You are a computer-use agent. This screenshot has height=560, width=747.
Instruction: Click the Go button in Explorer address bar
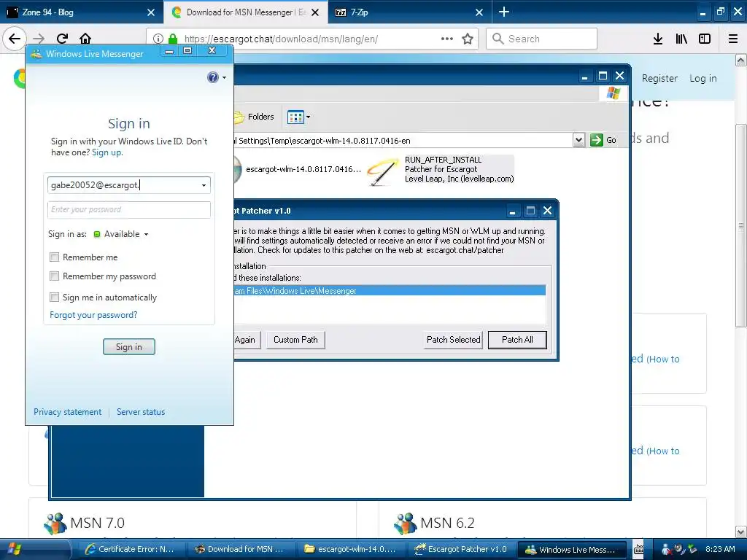[603, 140]
